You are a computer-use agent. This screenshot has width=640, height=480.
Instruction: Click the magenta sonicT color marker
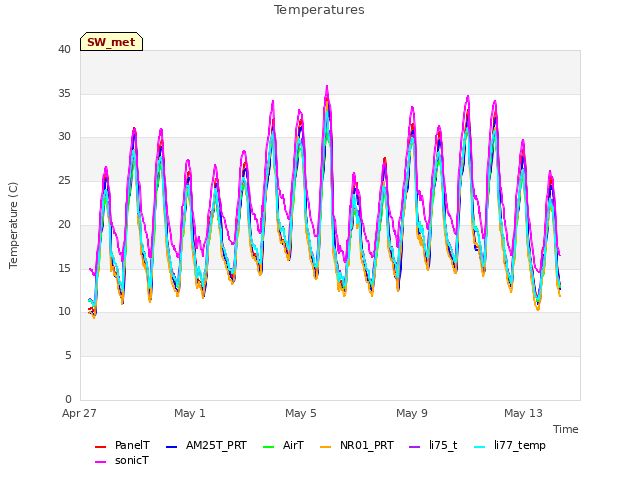pyautogui.click(x=100, y=462)
